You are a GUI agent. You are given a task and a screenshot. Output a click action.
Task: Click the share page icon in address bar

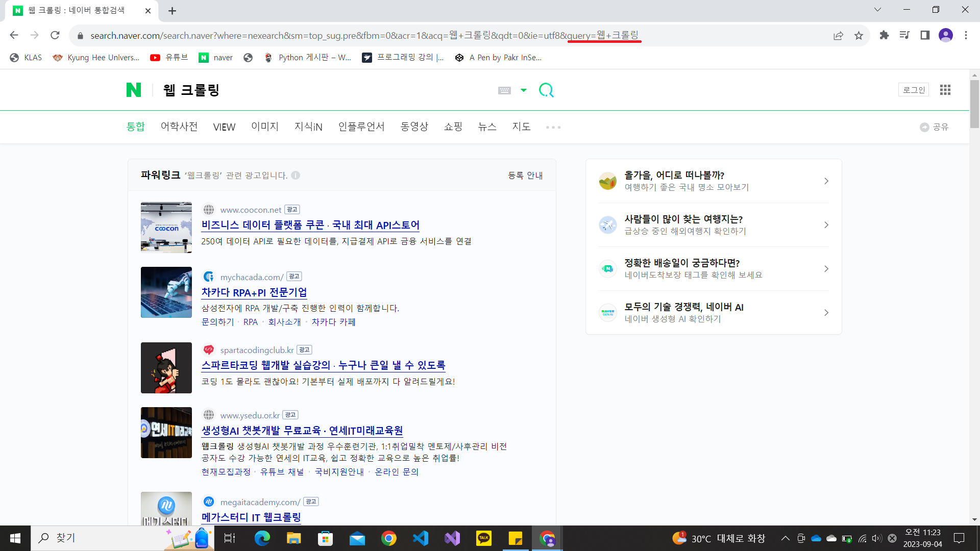(x=838, y=35)
